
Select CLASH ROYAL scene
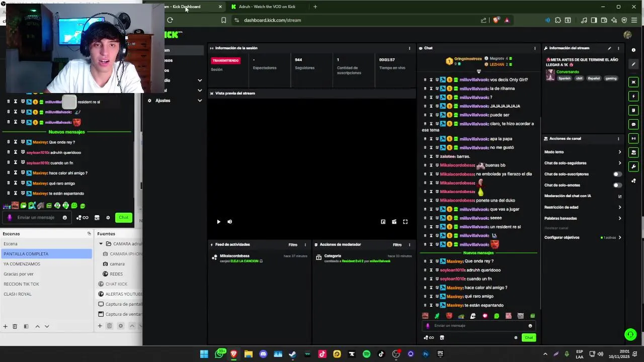(x=46, y=294)
